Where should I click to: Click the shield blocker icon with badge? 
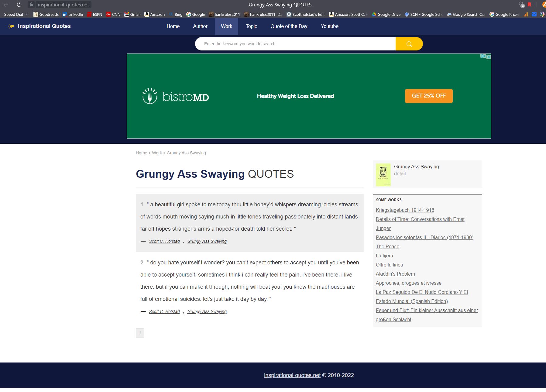(x=521, y=5)
